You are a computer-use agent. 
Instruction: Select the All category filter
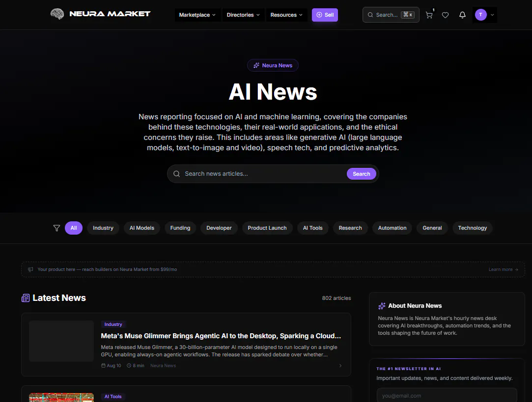(74, 228)
